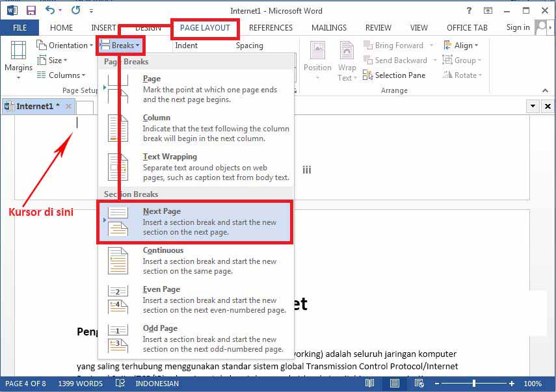
Task: Open Wrap Text dropdown
Action: point(347,61)
